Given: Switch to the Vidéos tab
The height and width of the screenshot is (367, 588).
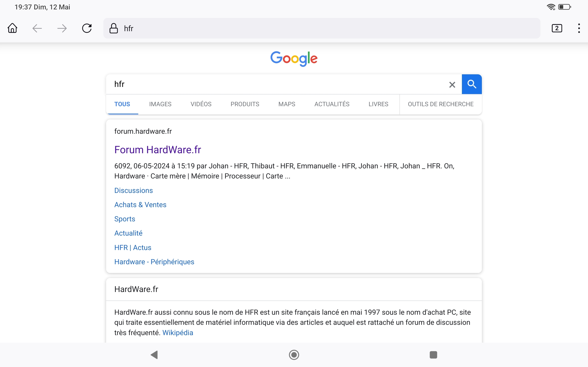Looking at the screenshot, I should tap(201, 104).
